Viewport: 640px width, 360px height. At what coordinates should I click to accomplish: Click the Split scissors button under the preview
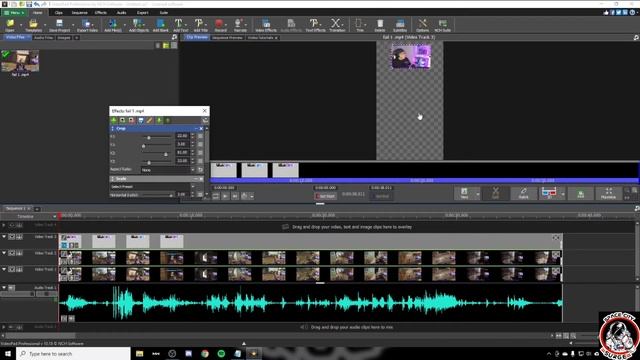click(x=495, y=193)
